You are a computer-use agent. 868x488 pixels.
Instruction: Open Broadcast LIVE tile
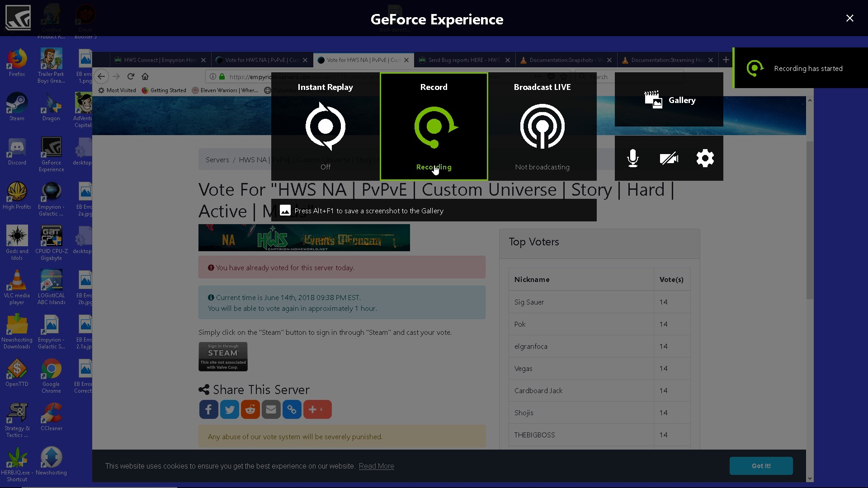pos(542,127)
